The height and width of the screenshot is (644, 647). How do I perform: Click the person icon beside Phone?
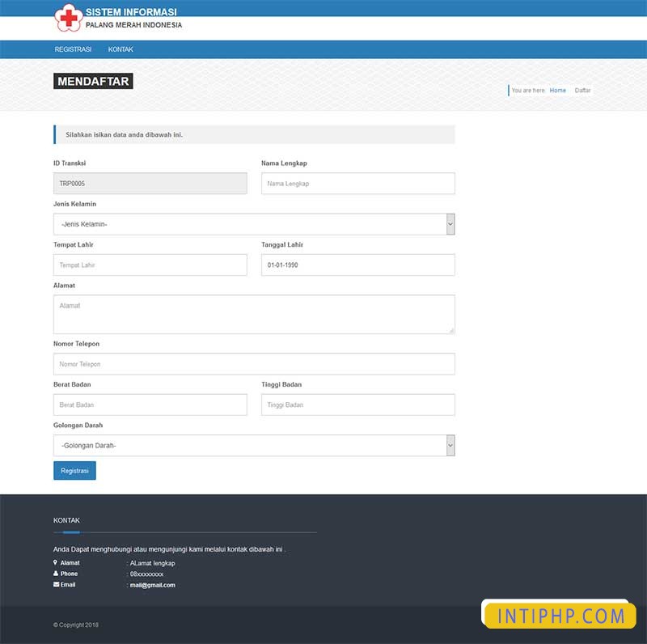tap(56, 574)
